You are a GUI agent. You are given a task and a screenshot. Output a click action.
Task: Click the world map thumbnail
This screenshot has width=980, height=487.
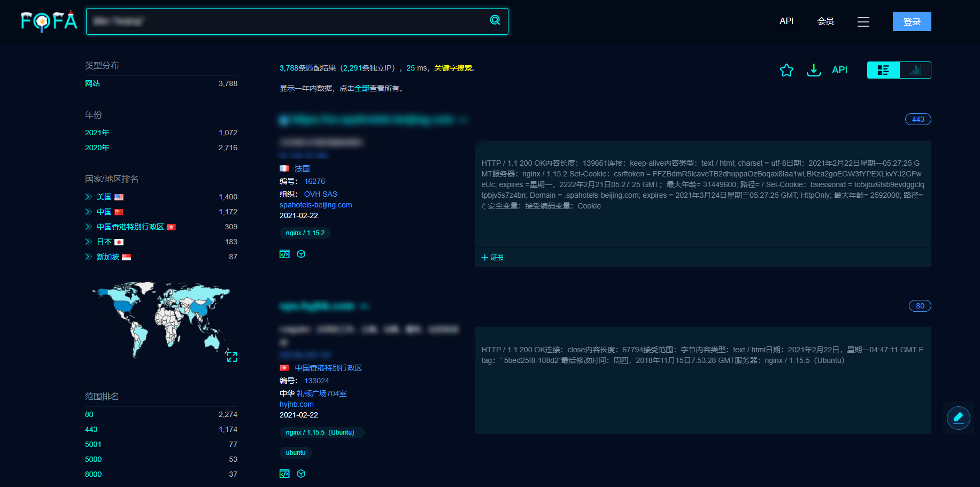[160, 319]
